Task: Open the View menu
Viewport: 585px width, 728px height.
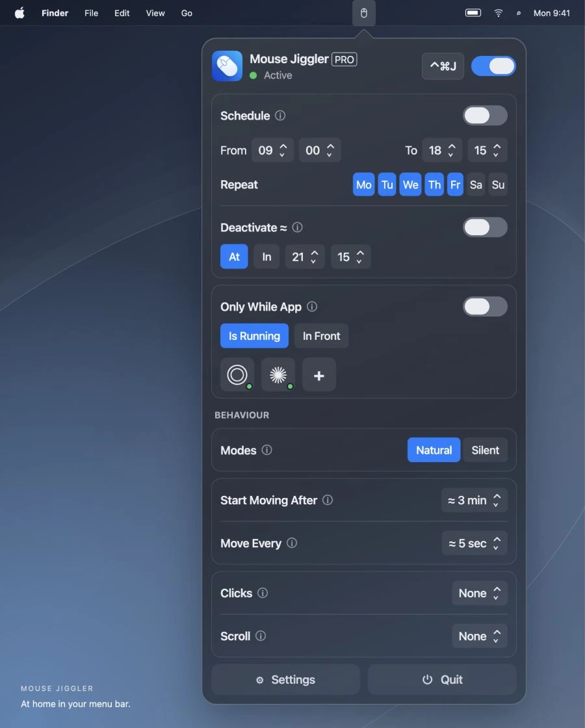Action: (155, 13)
